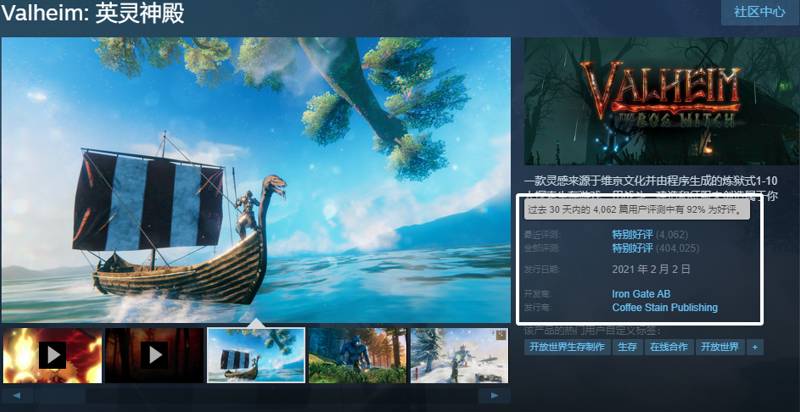Open the 开放世界 tag
Screen dimensions: 800x412
719,347
